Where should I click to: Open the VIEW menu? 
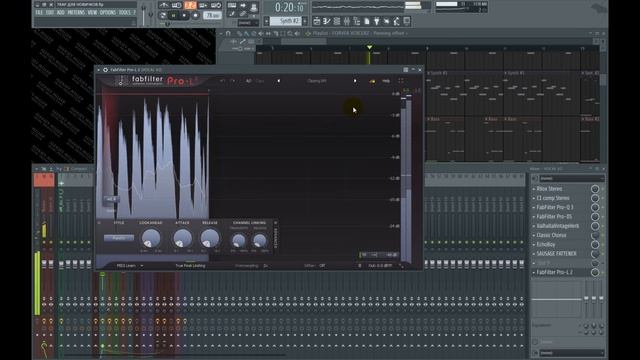click(x=92, y=13)
